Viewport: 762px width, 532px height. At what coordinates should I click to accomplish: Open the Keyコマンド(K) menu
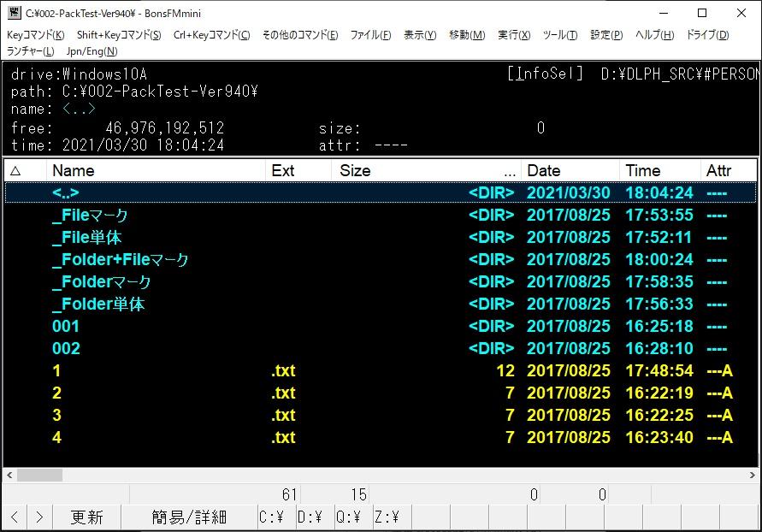click(x=35, y=35)
